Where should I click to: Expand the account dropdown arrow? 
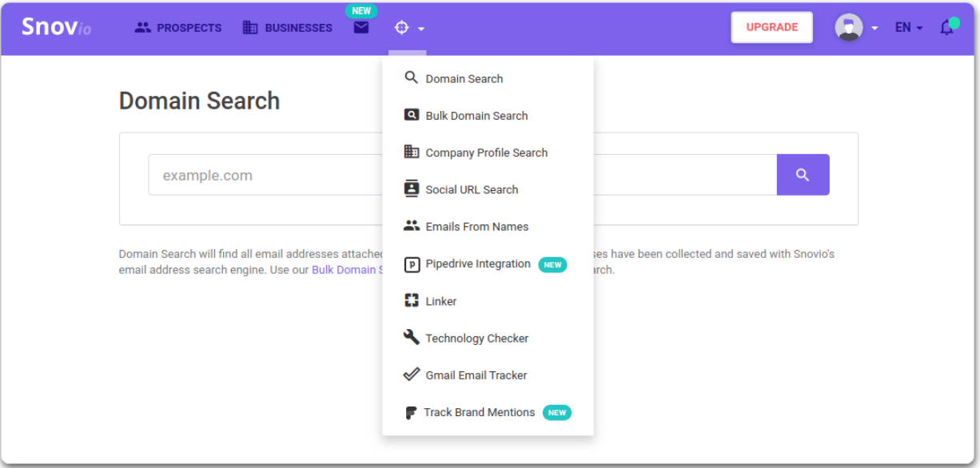tap(874, 28)
